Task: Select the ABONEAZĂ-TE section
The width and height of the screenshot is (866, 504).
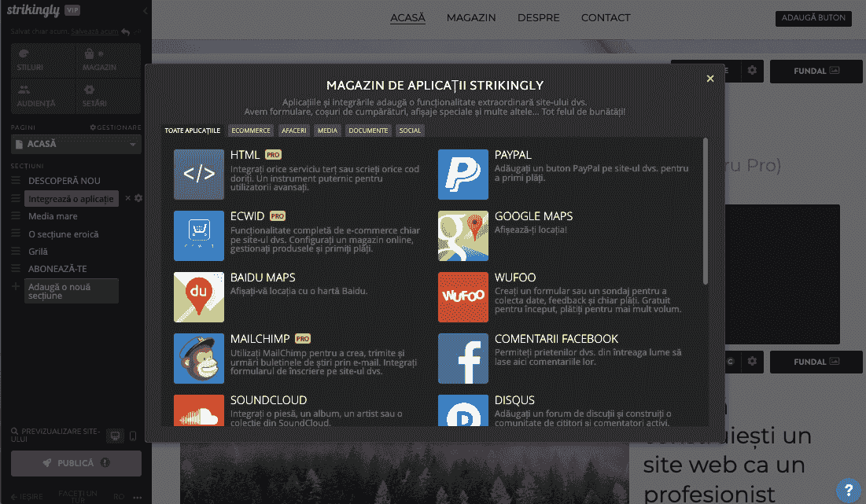Action: point(57,269)
